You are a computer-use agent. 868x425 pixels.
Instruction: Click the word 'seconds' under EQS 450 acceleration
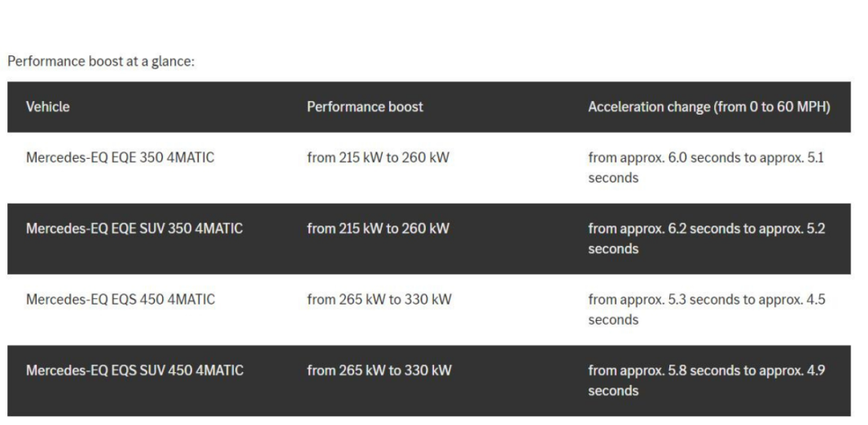pos(613,320)
